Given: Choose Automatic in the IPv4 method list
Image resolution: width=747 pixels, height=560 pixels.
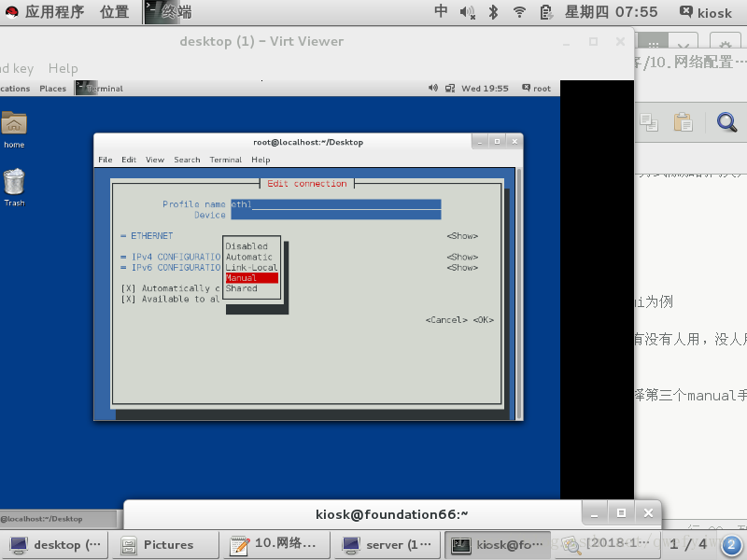Looking at the screenshot, I should 249,257.
